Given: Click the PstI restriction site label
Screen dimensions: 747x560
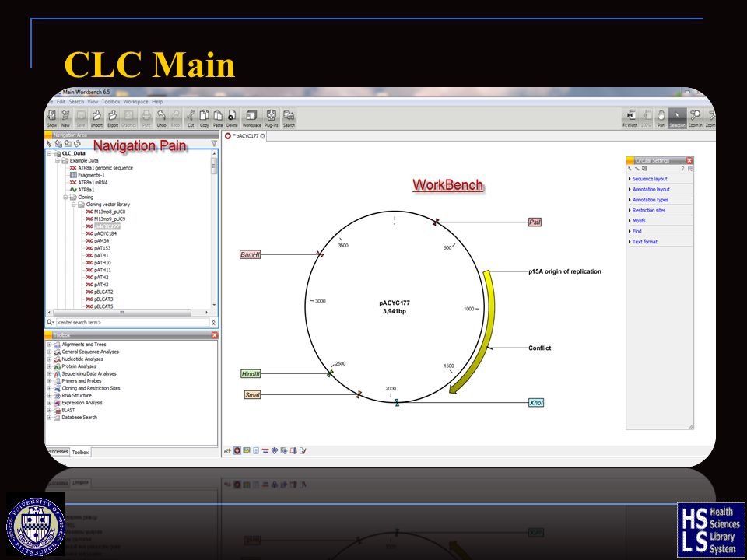Looking at the screenshot, I should pyautogui.click(x=535, y=222).
